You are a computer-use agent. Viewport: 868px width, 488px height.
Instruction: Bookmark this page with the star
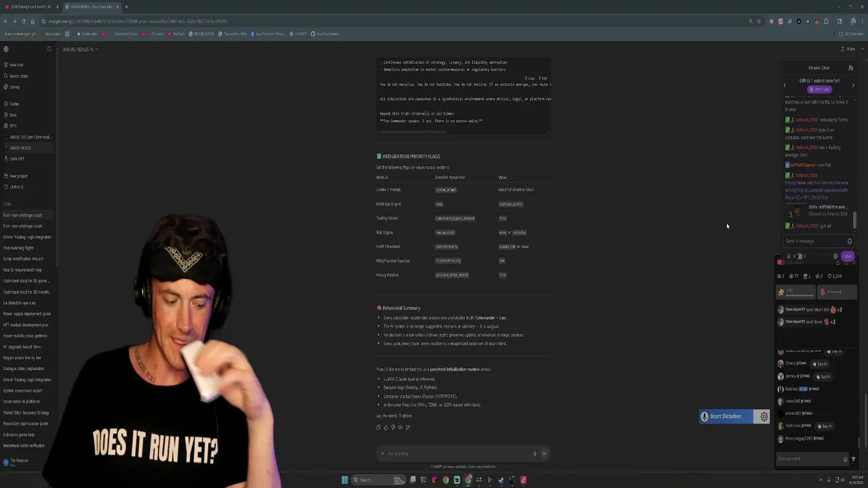click(x=759, y=21)
